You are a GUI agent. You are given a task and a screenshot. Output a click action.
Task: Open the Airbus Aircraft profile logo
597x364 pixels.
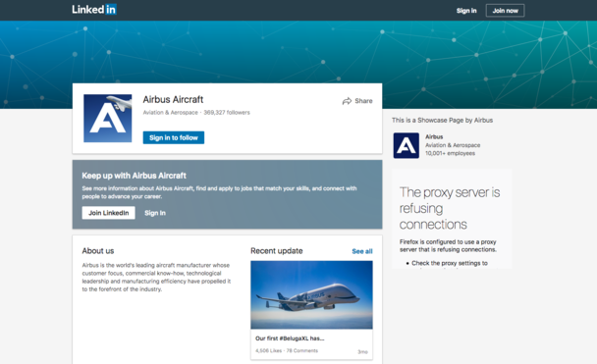108,119
